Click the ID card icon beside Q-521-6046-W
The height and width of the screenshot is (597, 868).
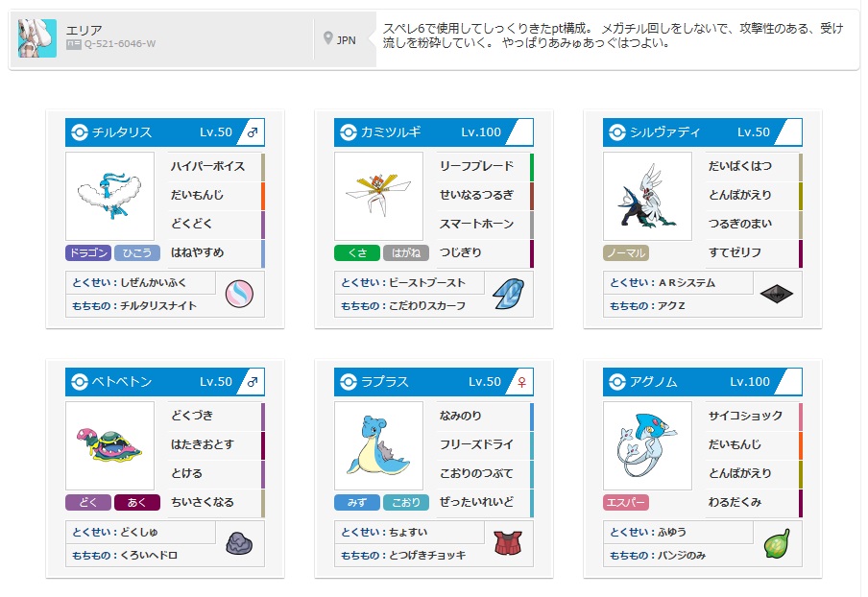coord(74,44)
